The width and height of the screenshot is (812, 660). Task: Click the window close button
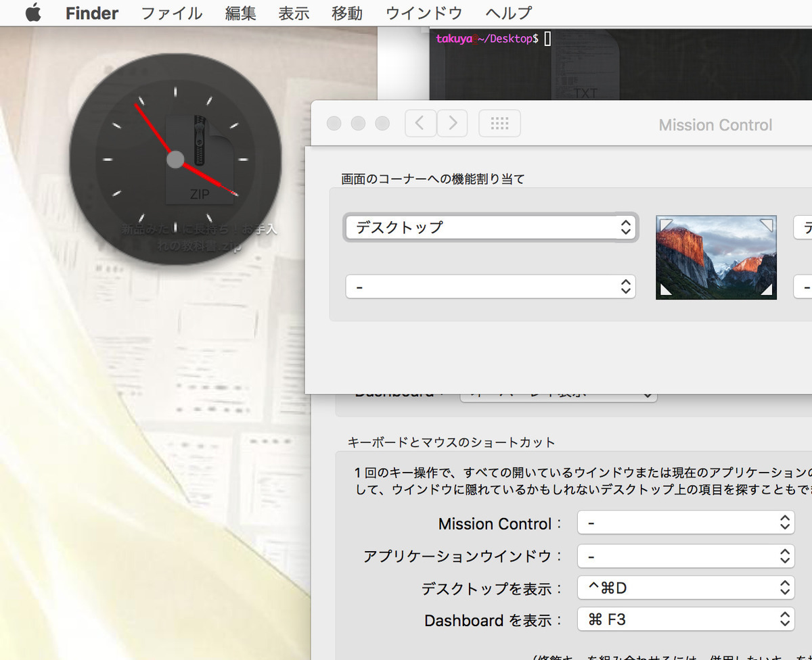pyautogui.click(x=334, y=123)
